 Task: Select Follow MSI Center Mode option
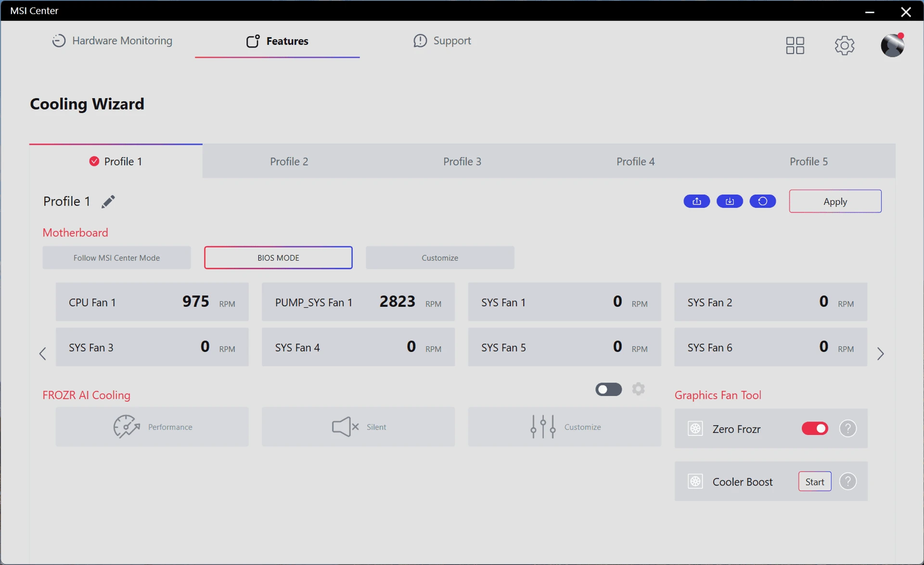[116, 258]
